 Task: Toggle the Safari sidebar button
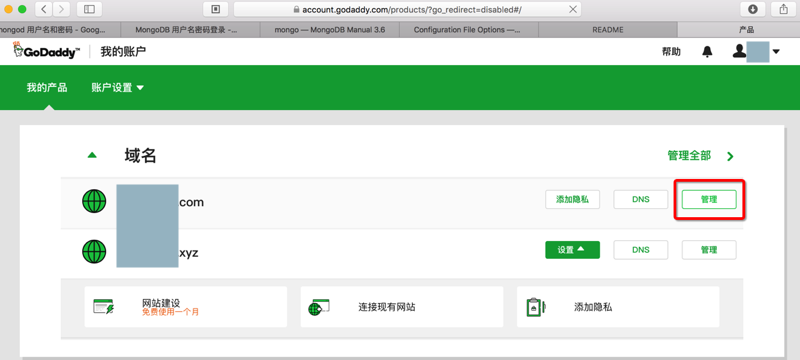(89, 9)
